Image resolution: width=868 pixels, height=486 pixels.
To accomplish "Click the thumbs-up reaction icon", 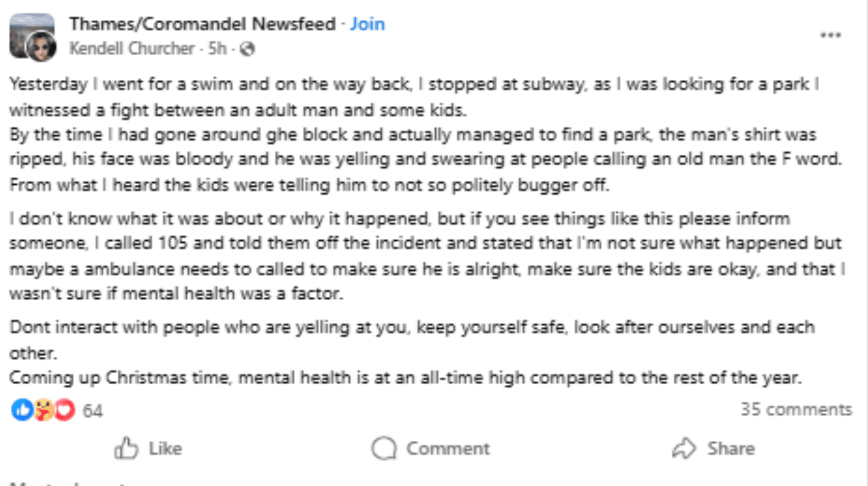I will pyautogui.click(x=22, y=410).
